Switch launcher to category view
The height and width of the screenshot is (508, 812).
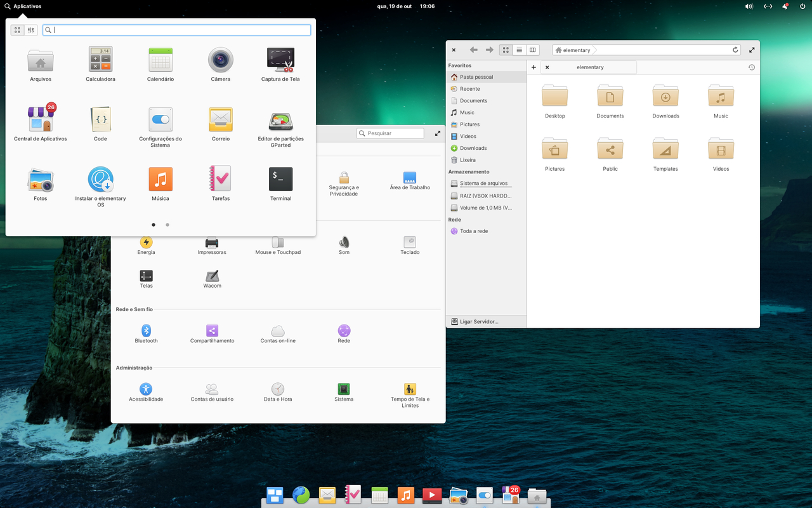(x=30, y=30)
